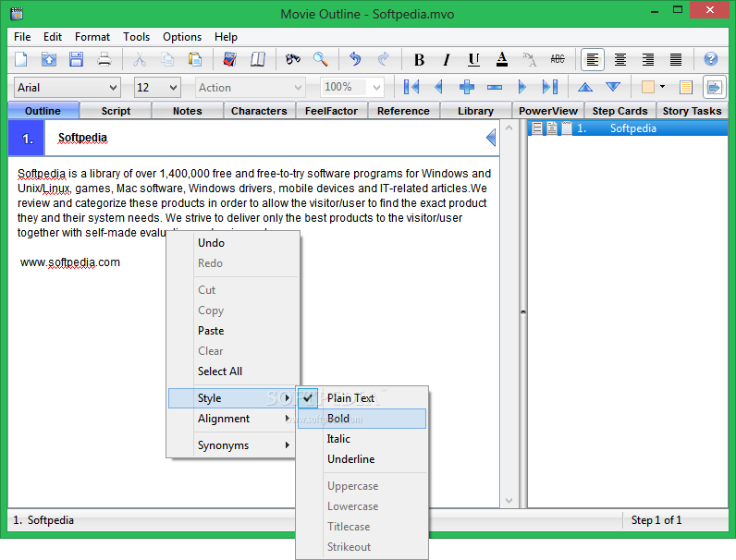Choose Undo in the context menu
This screenshot has height=560, width=736.
pos(233,243)
